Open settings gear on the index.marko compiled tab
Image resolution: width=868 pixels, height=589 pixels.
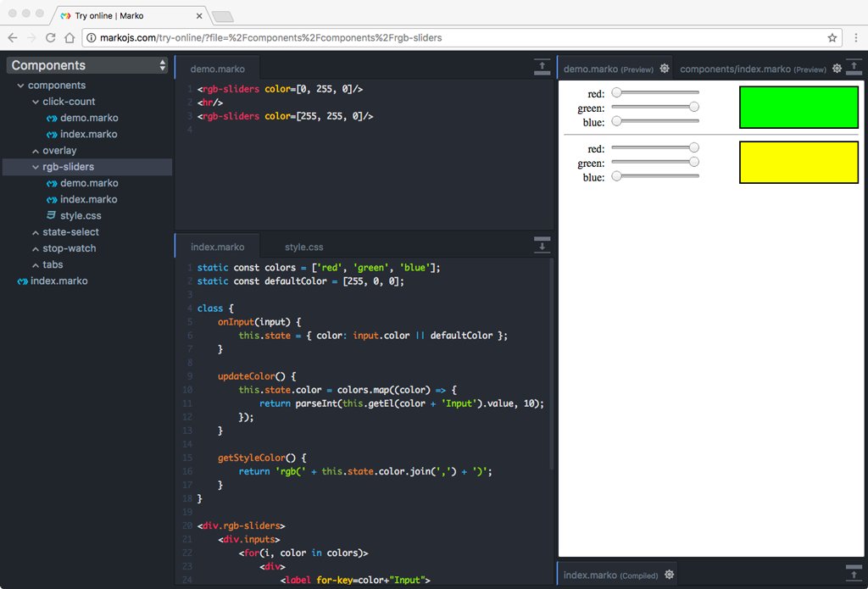[x=669, y=575]
